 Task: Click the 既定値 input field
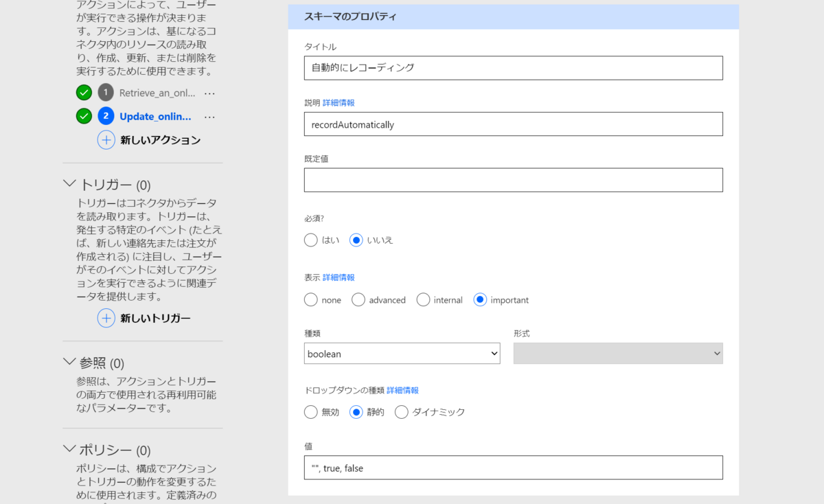tap(514, 180)
